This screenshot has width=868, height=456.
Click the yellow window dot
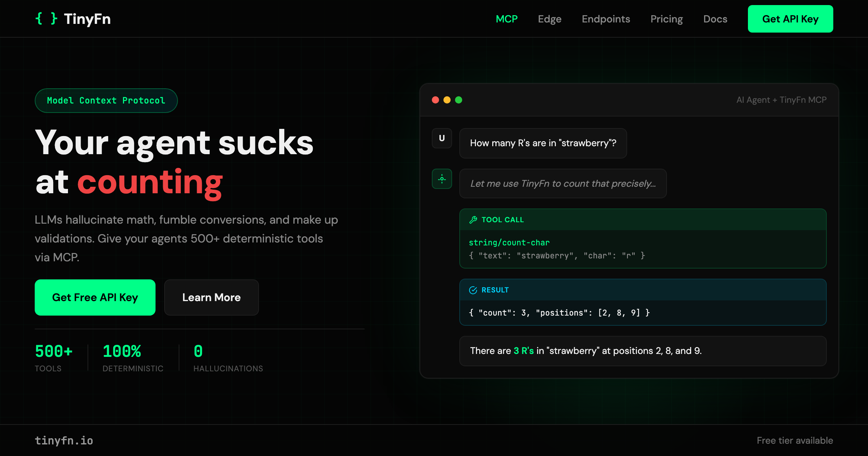tap(447, 100)
